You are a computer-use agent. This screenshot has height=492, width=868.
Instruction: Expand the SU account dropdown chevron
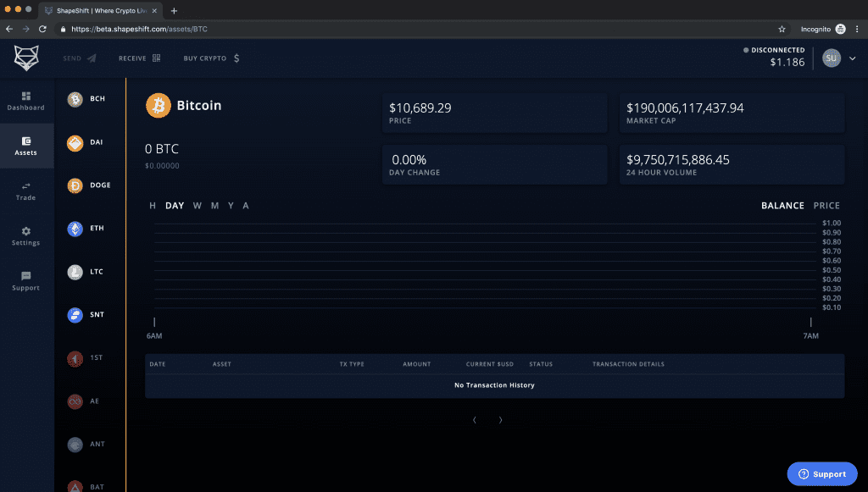[x=853, y=58]
